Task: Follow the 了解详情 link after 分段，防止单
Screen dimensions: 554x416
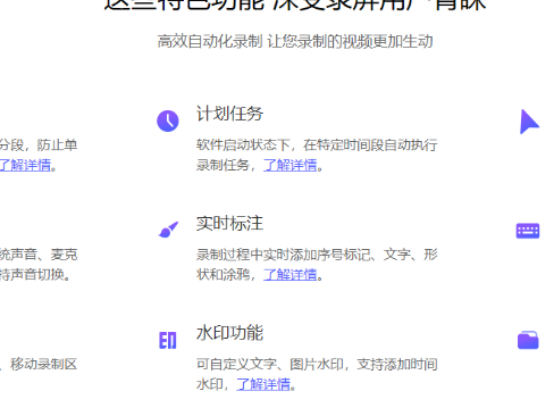Action: pos(25,165)
